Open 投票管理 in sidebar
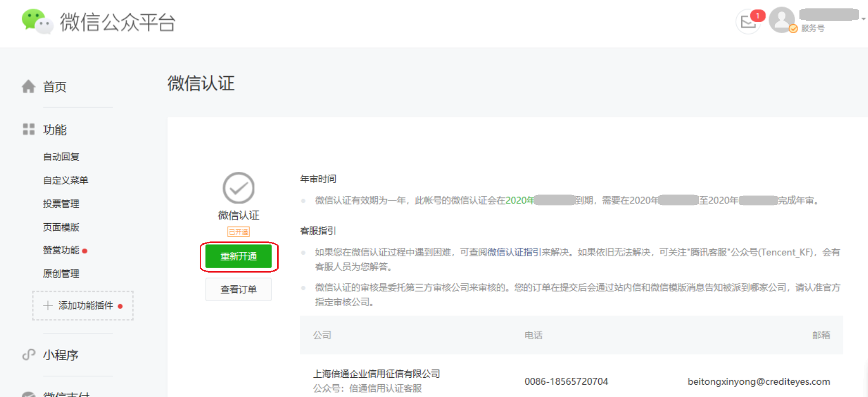The width and height of the screenshot is (868, 397). (x=61, y=203)
